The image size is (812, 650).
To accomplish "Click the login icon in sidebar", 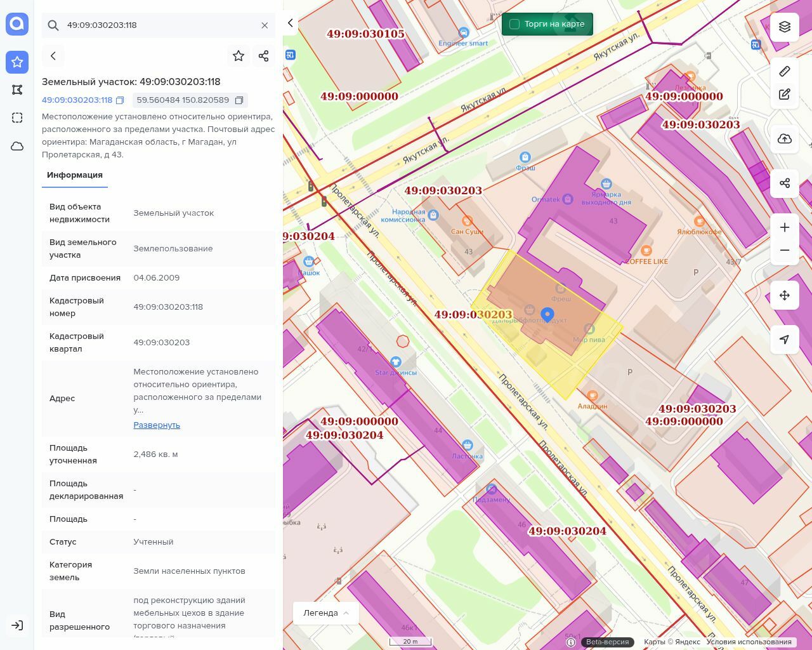I will click(17, 625).
